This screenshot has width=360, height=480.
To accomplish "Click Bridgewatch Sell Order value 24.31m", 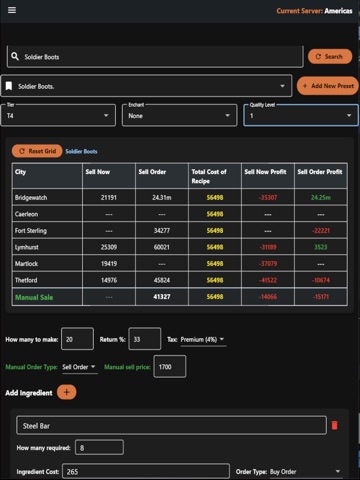I will (x=162, y=198).
